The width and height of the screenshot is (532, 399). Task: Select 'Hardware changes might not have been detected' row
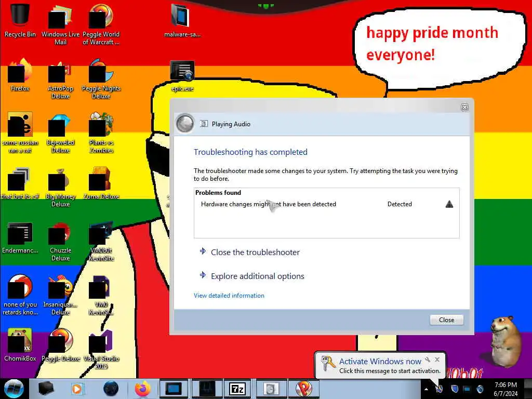(x=326, y=204)
